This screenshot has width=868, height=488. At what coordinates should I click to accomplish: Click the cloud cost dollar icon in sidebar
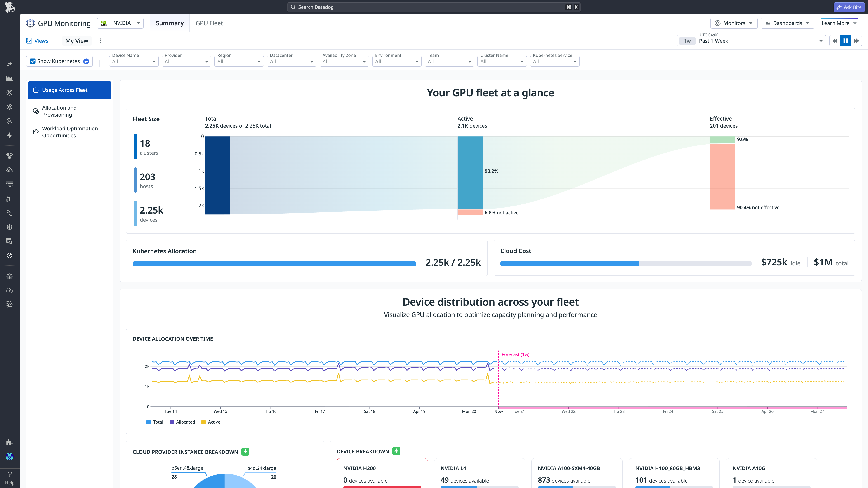coord(10,170)
